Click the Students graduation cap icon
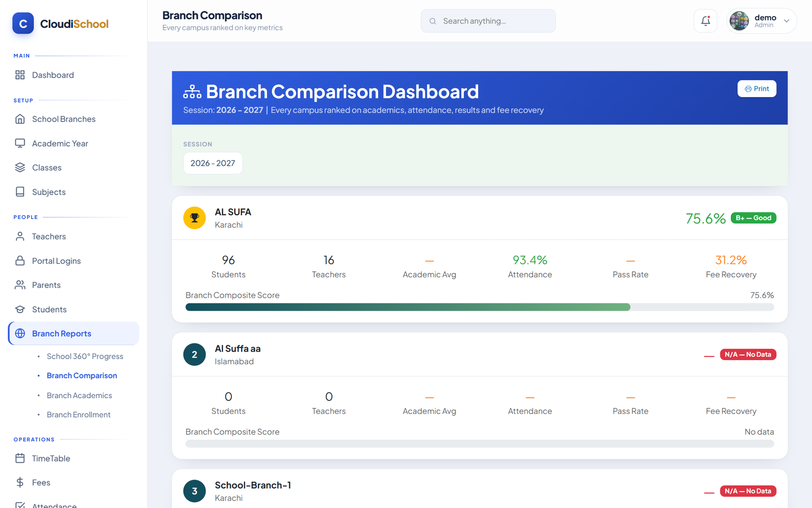812x508 pixels. coord(20,309)
